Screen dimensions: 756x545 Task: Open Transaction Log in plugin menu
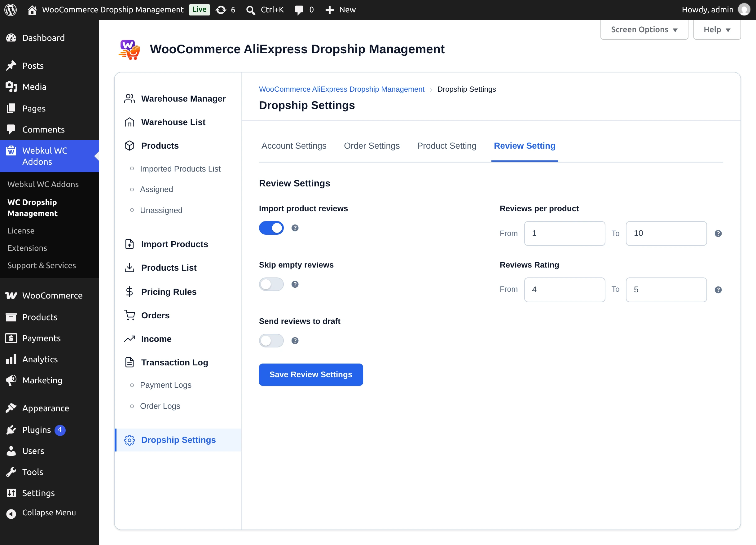(x=175, y=362)
